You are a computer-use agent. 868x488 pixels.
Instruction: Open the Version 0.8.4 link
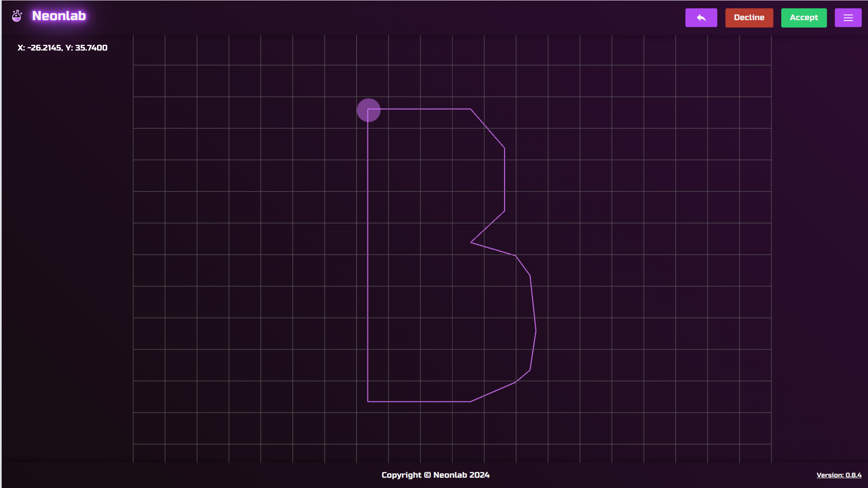click(838, 475)
